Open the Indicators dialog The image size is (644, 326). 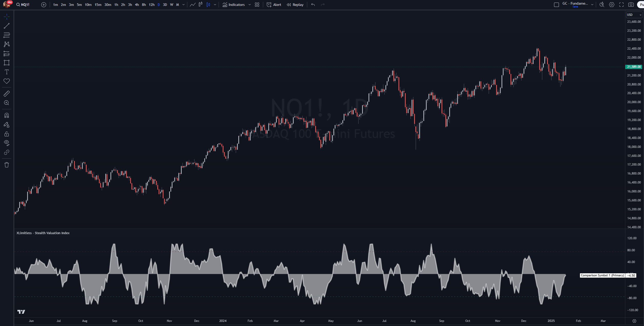233,5
